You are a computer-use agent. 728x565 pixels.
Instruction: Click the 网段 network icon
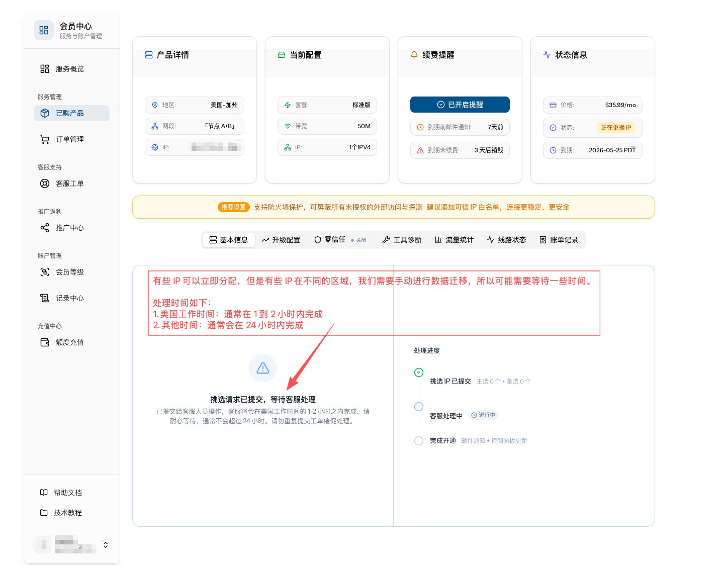point(155,126)
